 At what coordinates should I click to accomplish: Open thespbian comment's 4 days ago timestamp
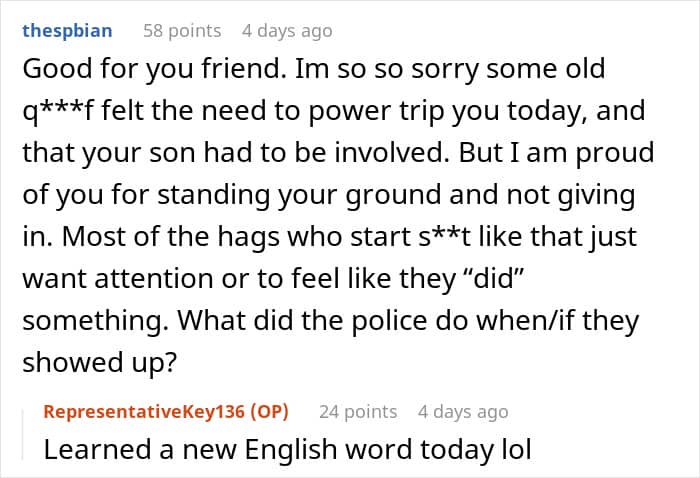click(x=287, y=31)
